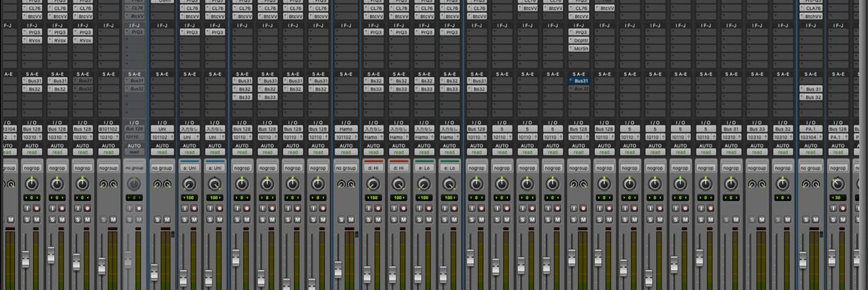Mute the track with pan value 30
Viewport: 868px width, 290px height.
841,219
